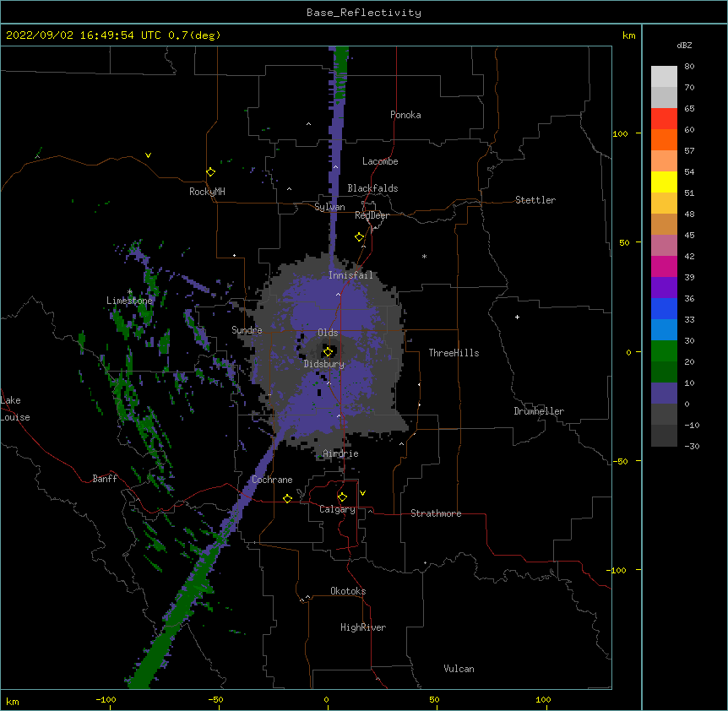The height and width of the screenshot is (711, 728).
Task: Click the Sundre label
Action: (x=247, y=330)
